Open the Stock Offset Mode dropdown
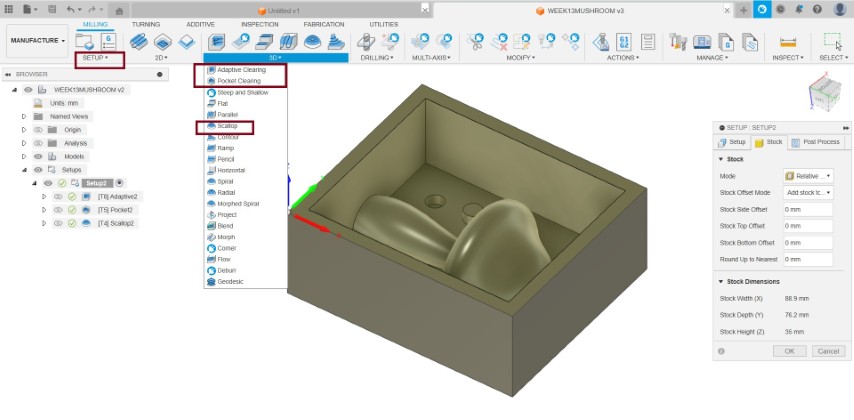Viewport: 854px width, 420px height. [808, 193]
